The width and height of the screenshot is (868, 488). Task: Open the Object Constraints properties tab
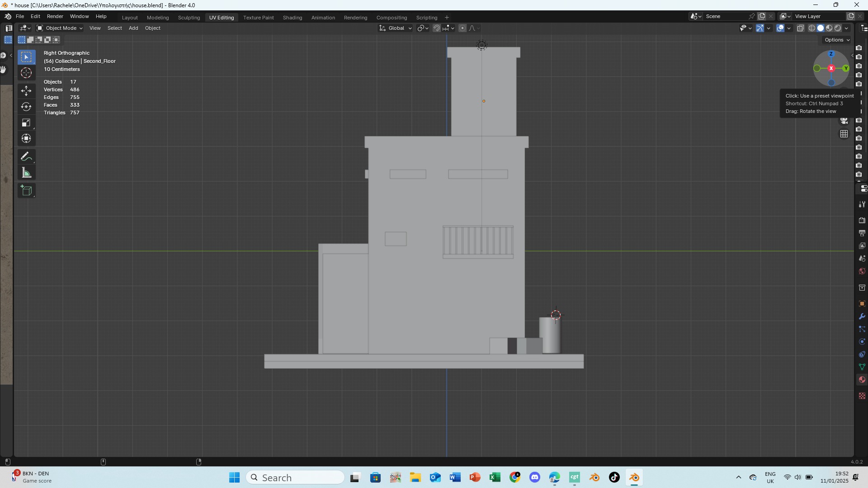[862, 354]
